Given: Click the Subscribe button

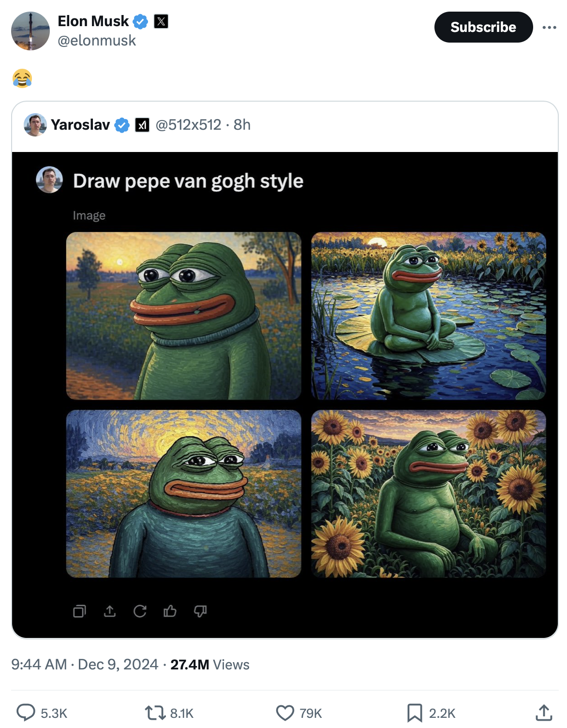Looking at the screenshot, I should click(483, 27).
